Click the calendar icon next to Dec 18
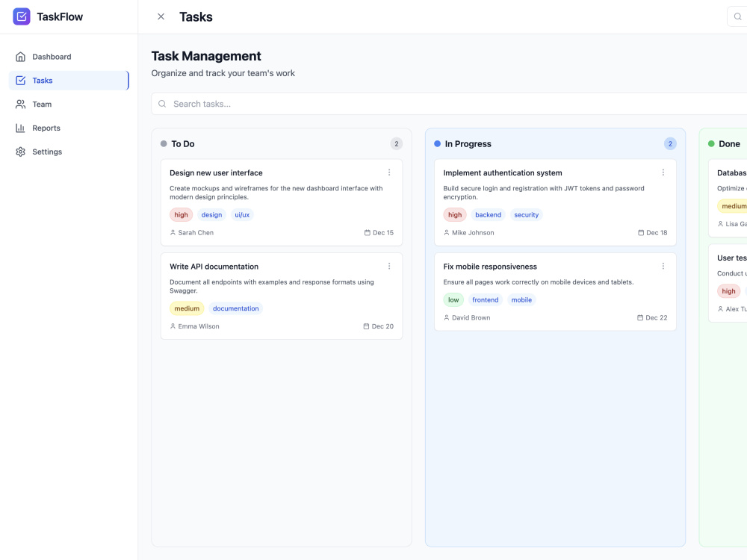The height and width of the screenshot is (560, 747). click(641, 233)
